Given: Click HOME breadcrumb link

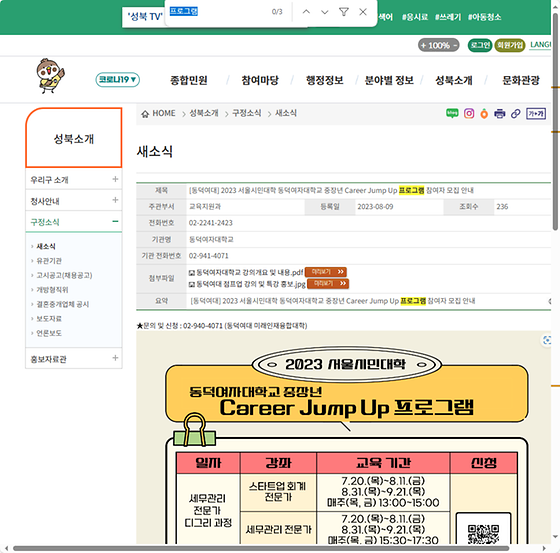Looking at the screenshot, I should (x=164, y=114).
